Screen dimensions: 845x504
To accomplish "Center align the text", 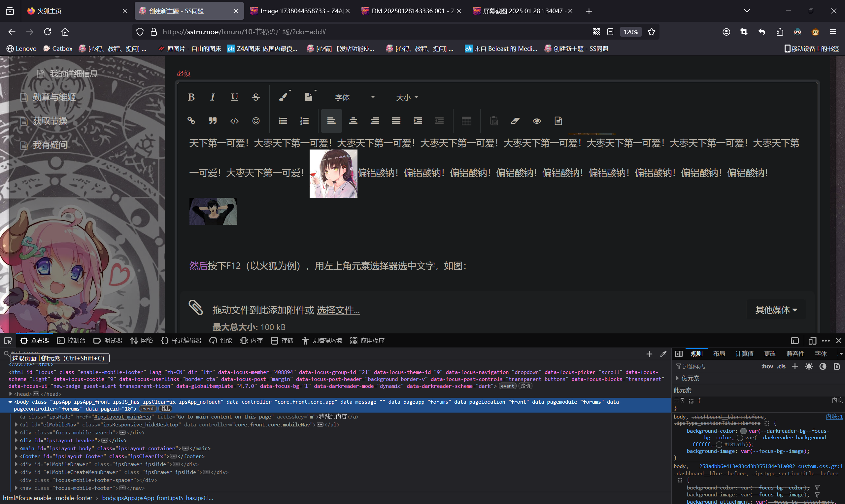I will [x=353, y=121].
